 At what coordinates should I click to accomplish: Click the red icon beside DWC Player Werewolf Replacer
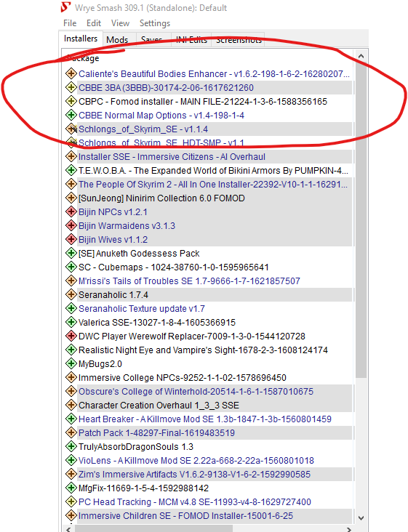point(71,336)
